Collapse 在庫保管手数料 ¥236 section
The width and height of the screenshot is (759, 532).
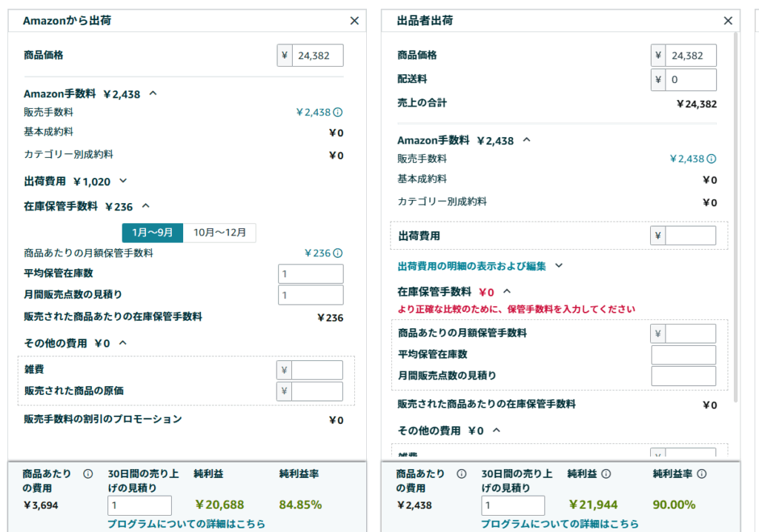(146, 207)
